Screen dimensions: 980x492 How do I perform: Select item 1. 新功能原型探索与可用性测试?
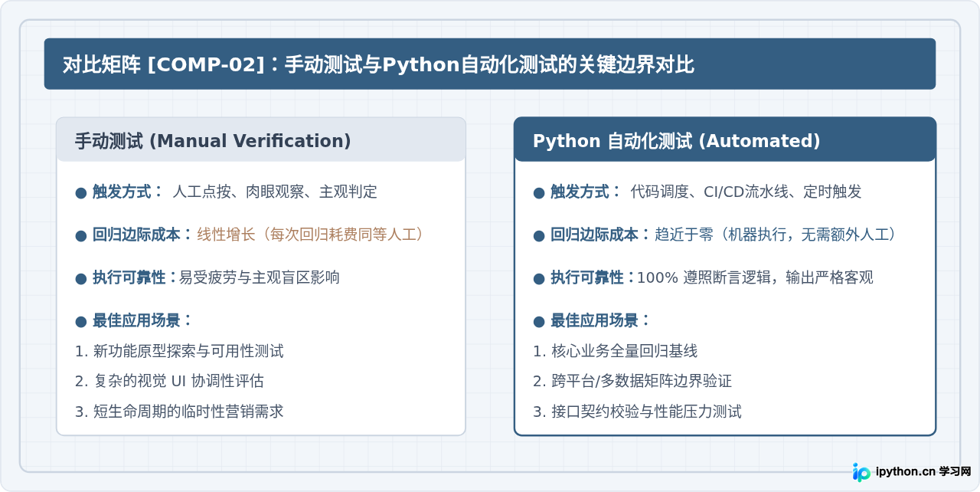tap(179, 351)
